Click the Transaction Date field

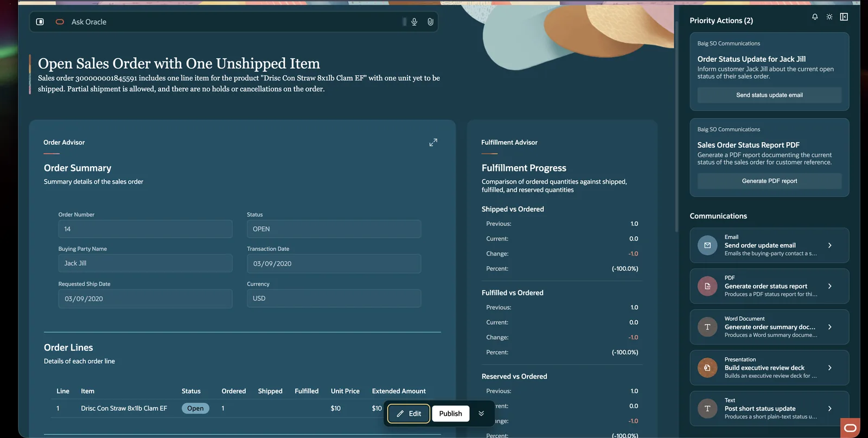pos(334,263)
